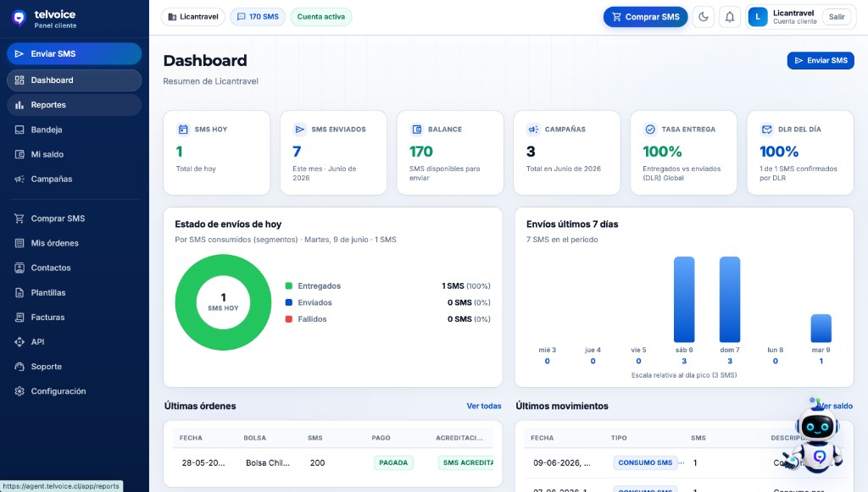The image size is (868, 492).
Task: Click the green Entregados legend swatch
Action: [x=288, y=286]
